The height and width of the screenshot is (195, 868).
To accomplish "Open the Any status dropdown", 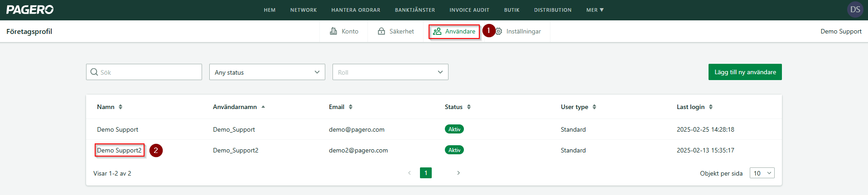I will click(267, 72).
